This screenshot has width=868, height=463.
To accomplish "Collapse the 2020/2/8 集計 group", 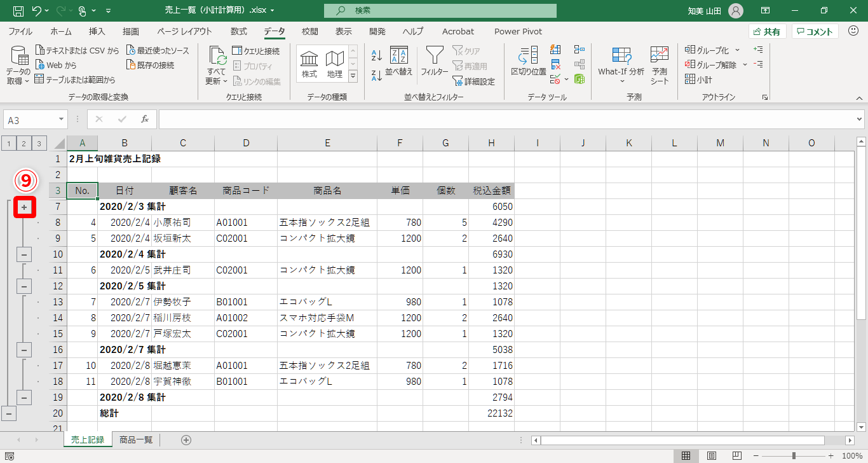I will pos(24,397).
